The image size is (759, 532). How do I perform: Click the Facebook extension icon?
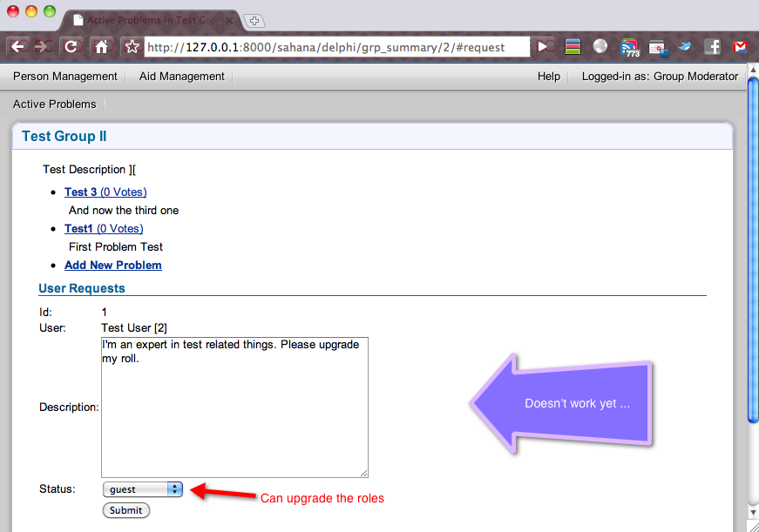point(712,47)
